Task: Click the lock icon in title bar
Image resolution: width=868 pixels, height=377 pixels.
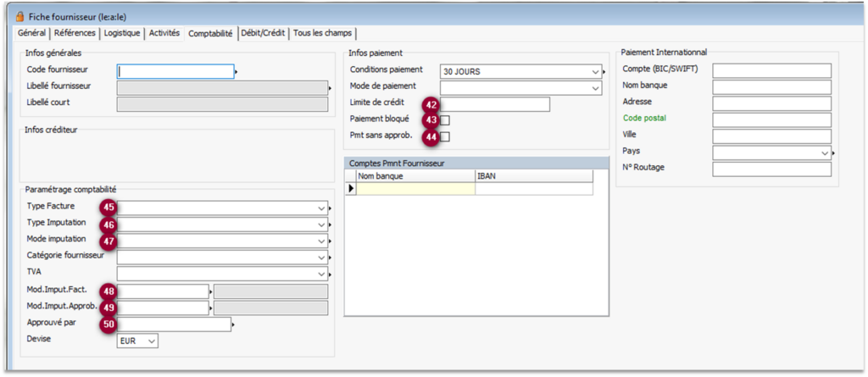Action: (x=20, y=16)
